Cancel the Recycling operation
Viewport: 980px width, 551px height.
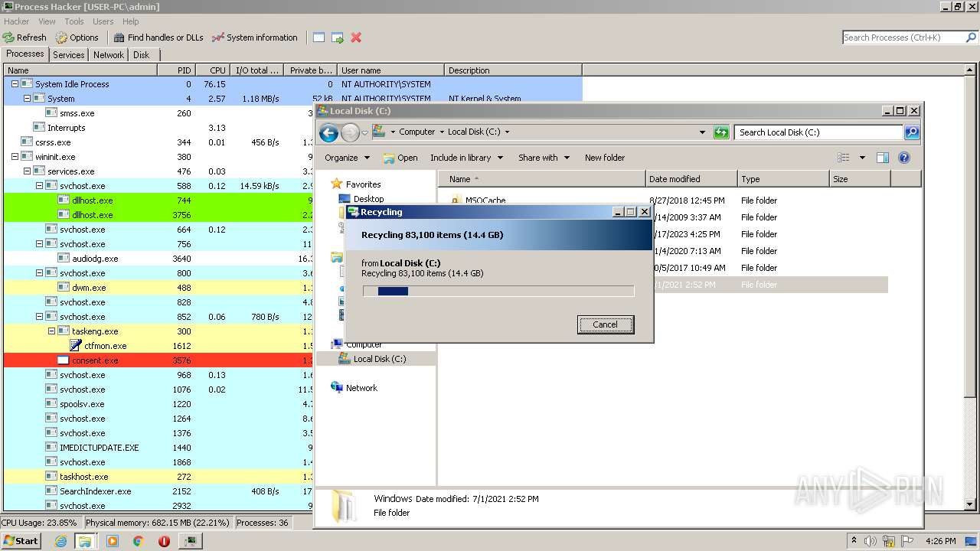(x=605, y=324)
